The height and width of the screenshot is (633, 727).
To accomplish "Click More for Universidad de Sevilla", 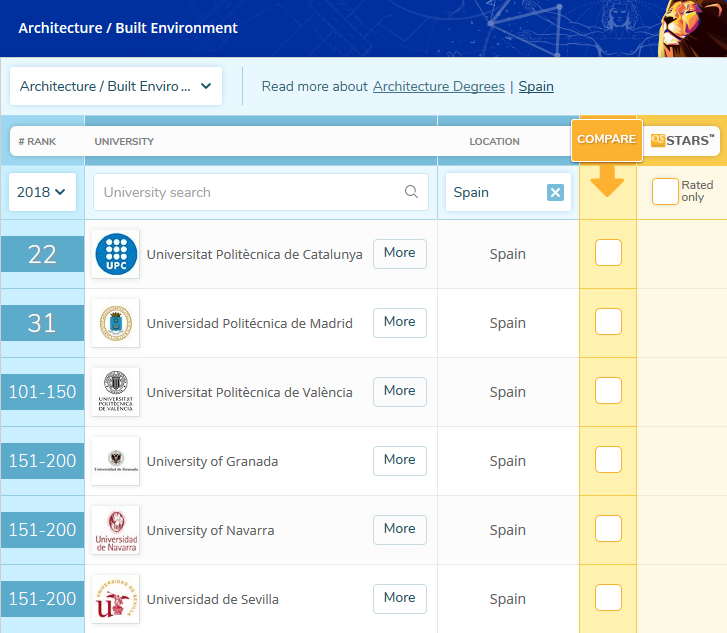I will pyautogui.click(x=400, y=599).
